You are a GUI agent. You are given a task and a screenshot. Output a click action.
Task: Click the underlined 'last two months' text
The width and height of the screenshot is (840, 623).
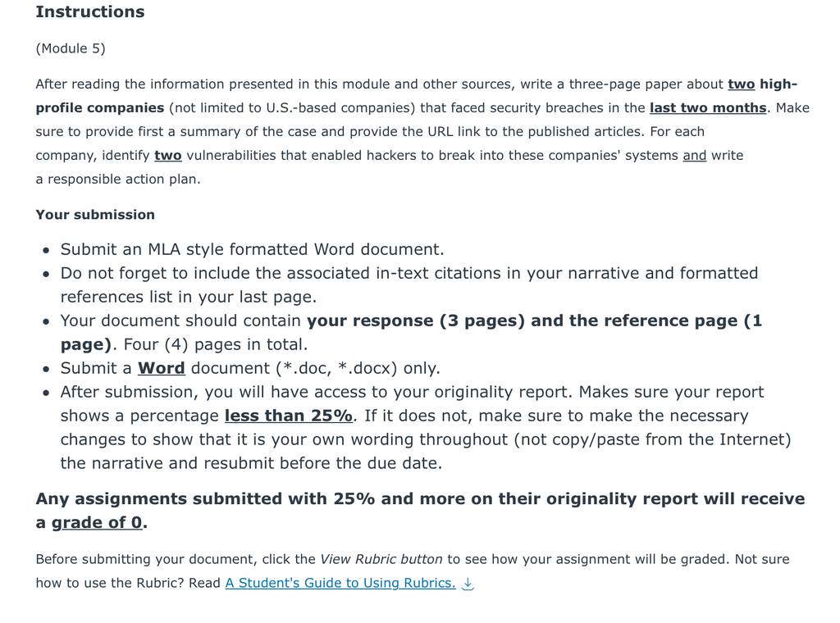708,107
